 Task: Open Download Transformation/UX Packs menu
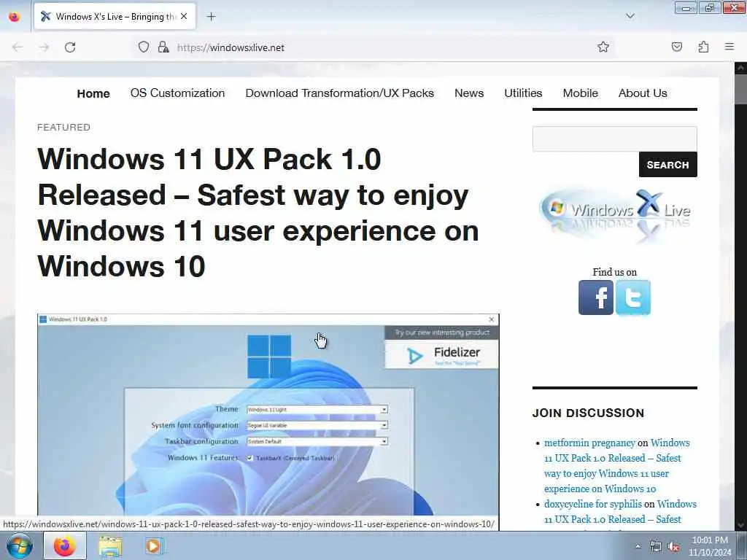(340, 93)
